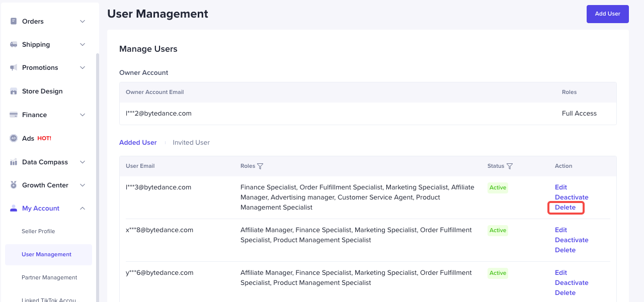644x302 pixels.
Task: Open the Status column filter
Action: 510,166
